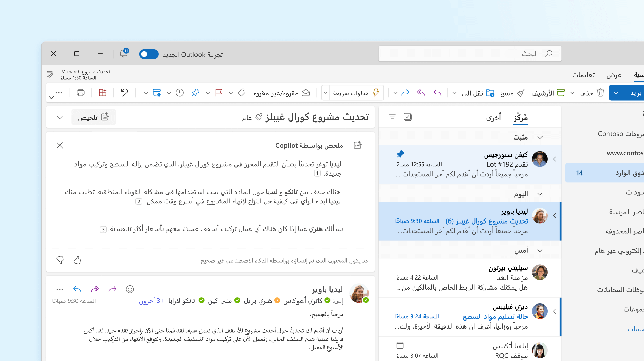Unpin the Kevin Sturgis message pin icon

pyautogui.click(x=400, y=154)
